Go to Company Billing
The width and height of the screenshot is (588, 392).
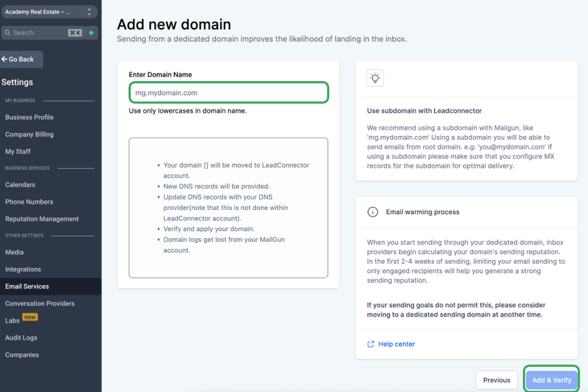tap(29, 135)
